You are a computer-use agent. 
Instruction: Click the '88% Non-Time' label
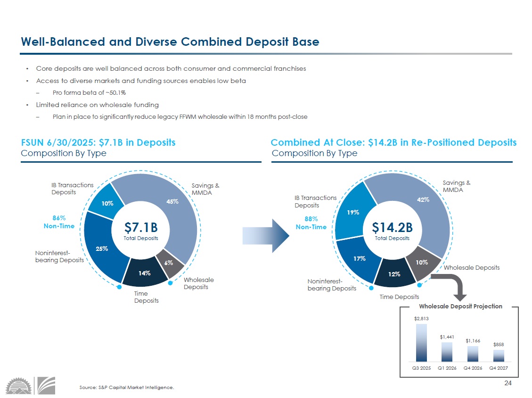pos(311,223)
